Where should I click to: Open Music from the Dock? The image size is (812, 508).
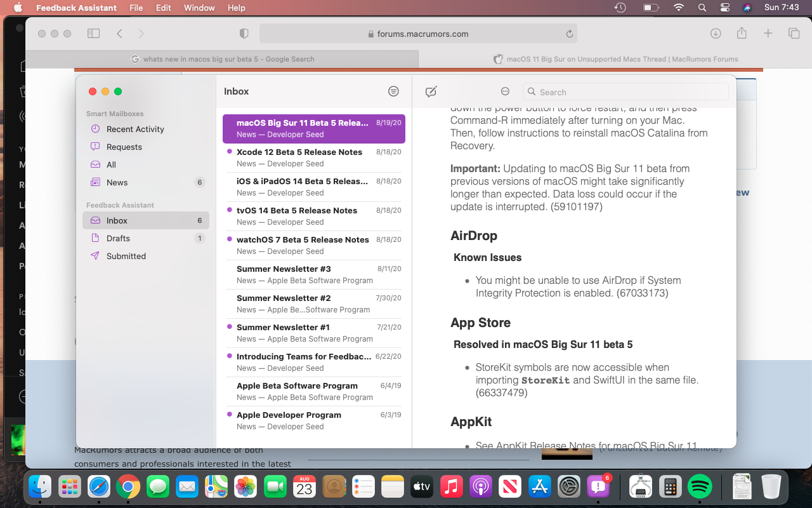click(451, 487)
